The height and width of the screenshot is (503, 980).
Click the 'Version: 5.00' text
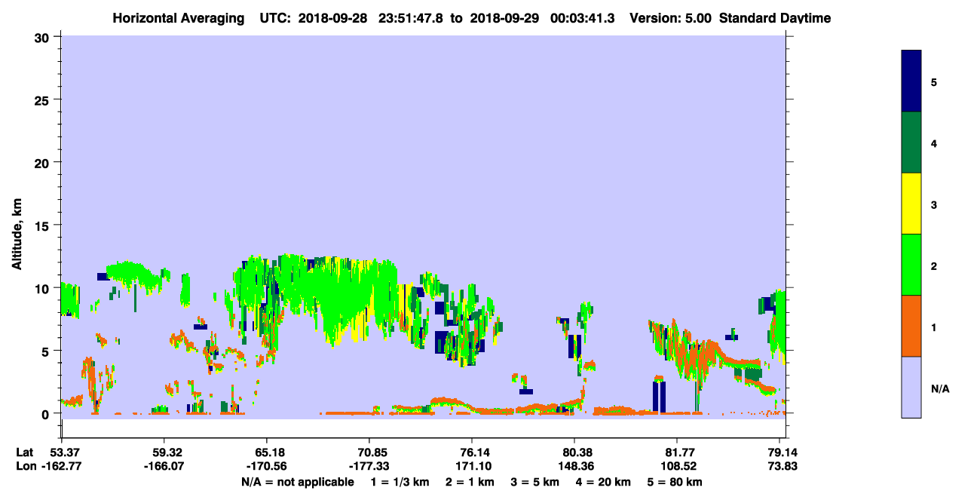[669, 18]
